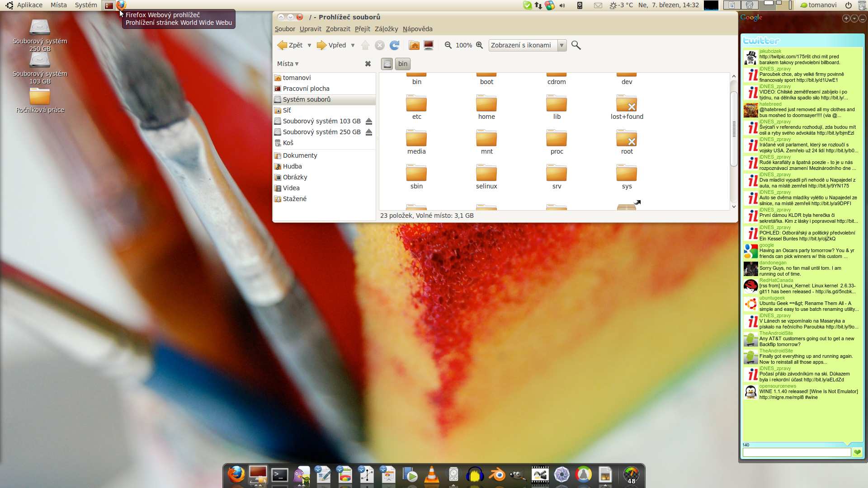
Task: Open the Místa panel menu
Action: (59, 5)
